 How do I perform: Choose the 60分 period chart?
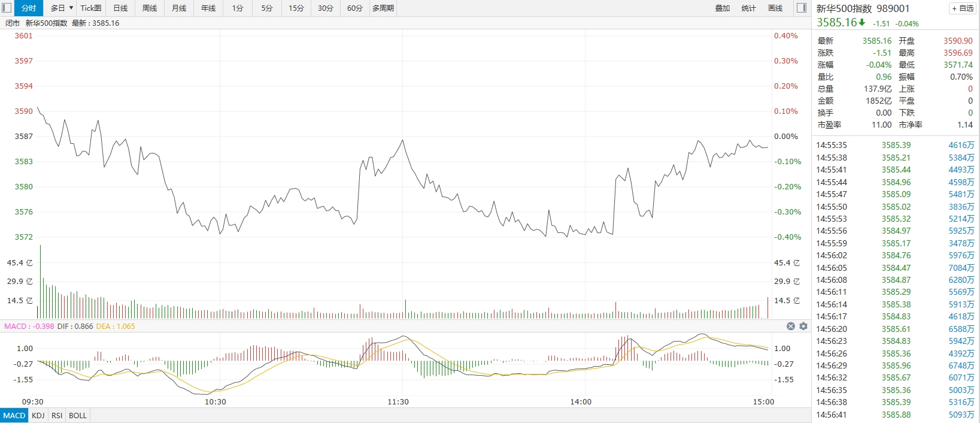[x=355, y=8]
